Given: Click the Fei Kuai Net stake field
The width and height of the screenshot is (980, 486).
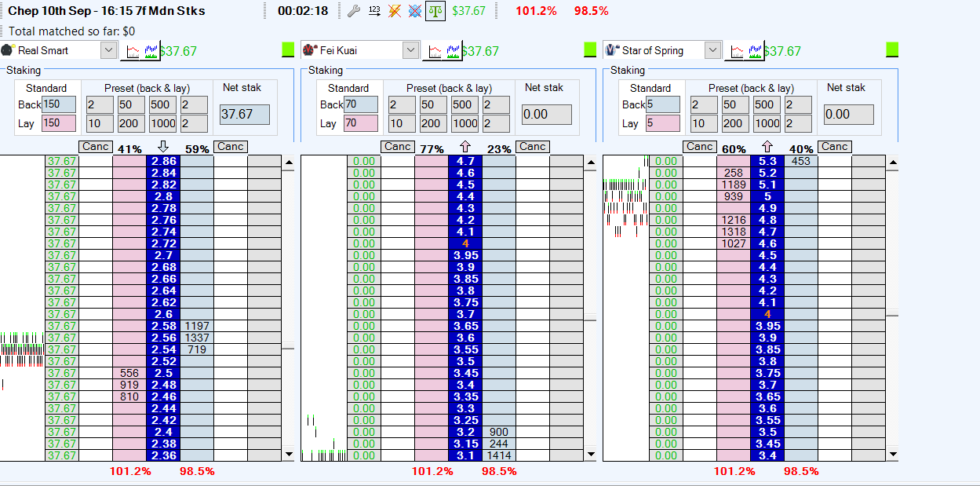Looking at the screenshot, I should 547,114.
